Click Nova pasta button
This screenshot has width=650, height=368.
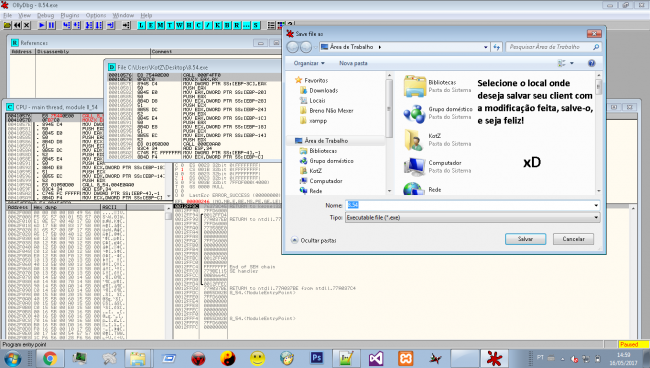coord(353,63)
